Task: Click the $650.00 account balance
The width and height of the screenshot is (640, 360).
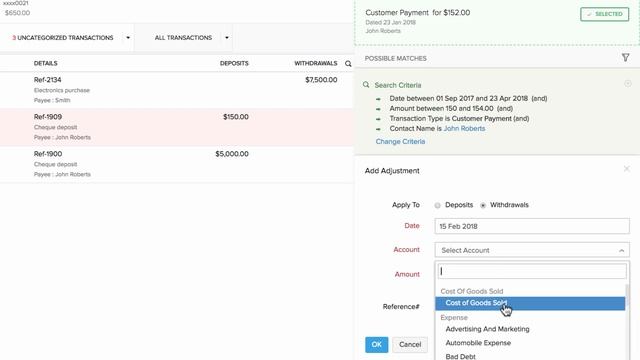Action: point(18,13)
